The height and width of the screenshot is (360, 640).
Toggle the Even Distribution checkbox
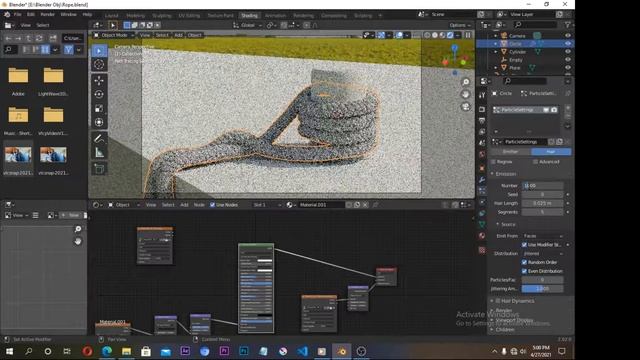(524, 271)
